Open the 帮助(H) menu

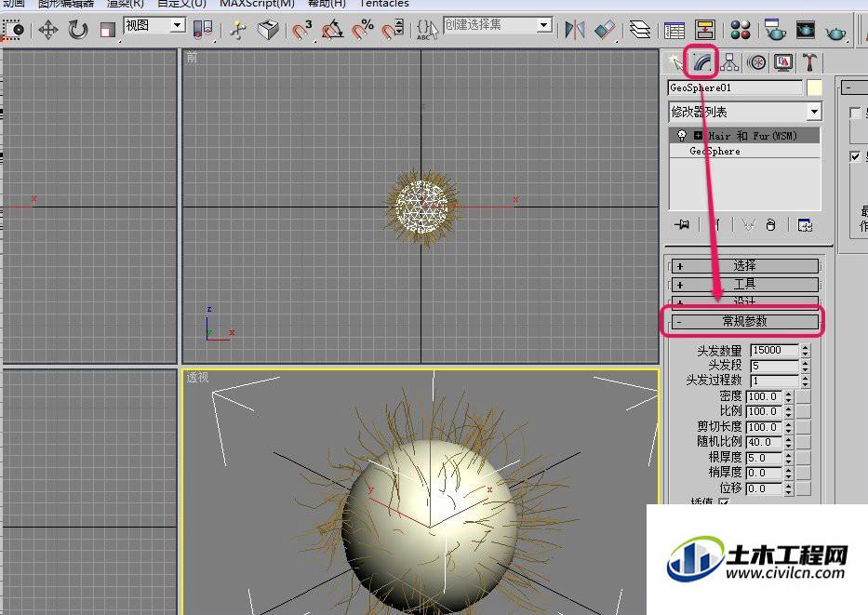point(327,4)
